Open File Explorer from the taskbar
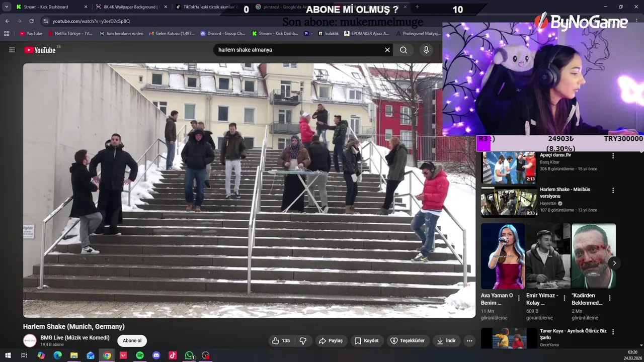Viewport: 644px width, 362px height. click(74, 355)
